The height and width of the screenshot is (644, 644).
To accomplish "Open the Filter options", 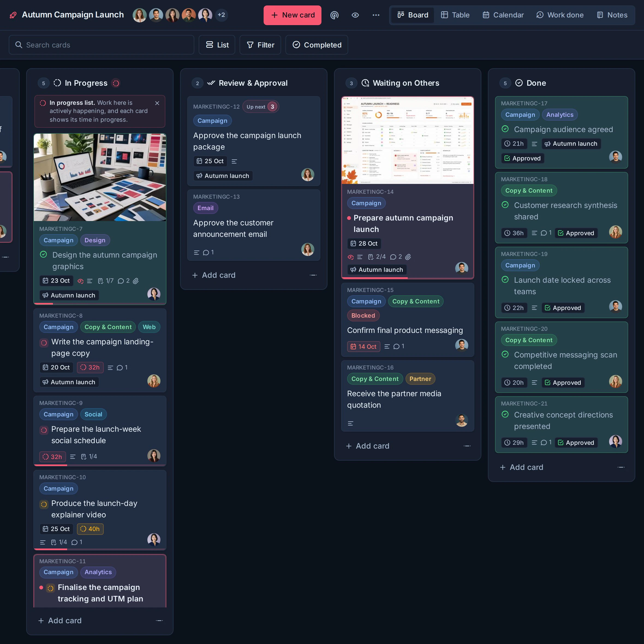I will tap(260, 45).
